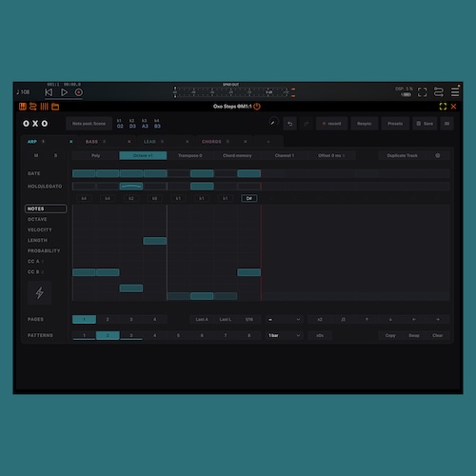Screen dimensions: 476x476
Task: Toggle the first GATE step
Action: click(x=84, y=173)
